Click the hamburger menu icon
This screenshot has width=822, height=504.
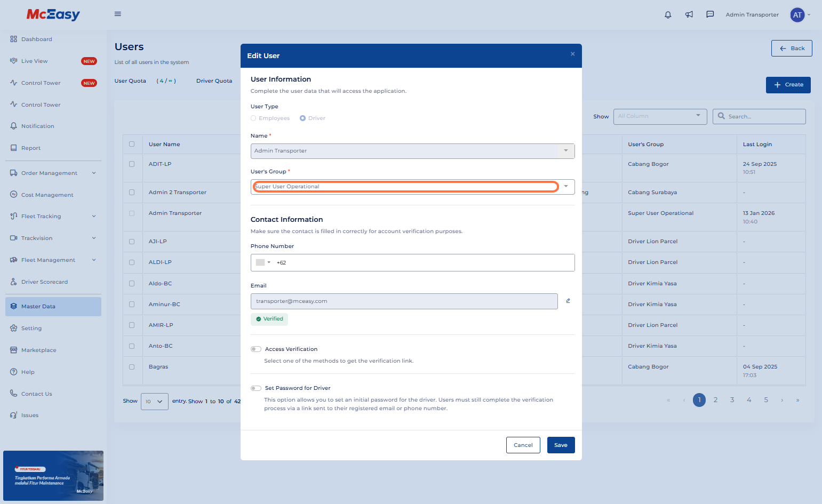[118, 14]
